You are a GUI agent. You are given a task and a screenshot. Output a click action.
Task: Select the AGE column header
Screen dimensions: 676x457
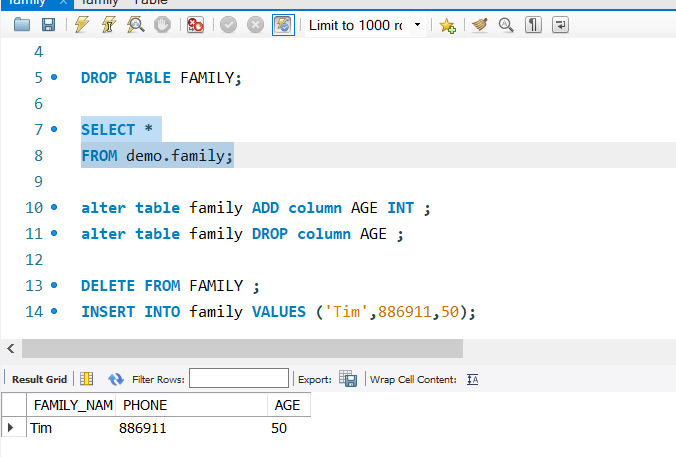289,405
